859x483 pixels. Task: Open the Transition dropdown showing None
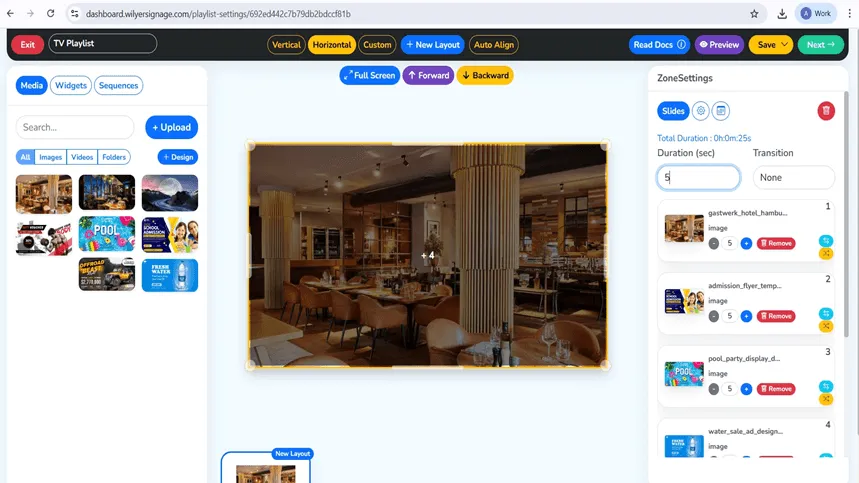[793, 177]
